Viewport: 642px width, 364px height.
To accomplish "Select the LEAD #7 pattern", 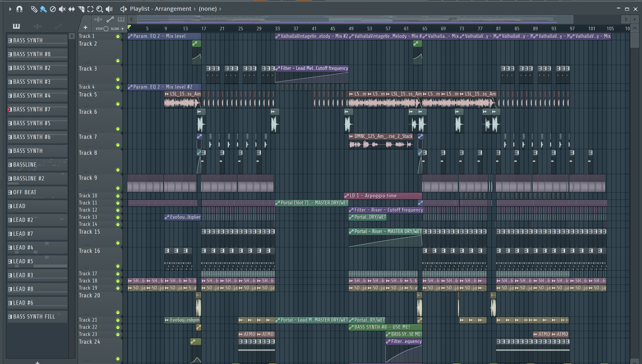I will 37,234.
